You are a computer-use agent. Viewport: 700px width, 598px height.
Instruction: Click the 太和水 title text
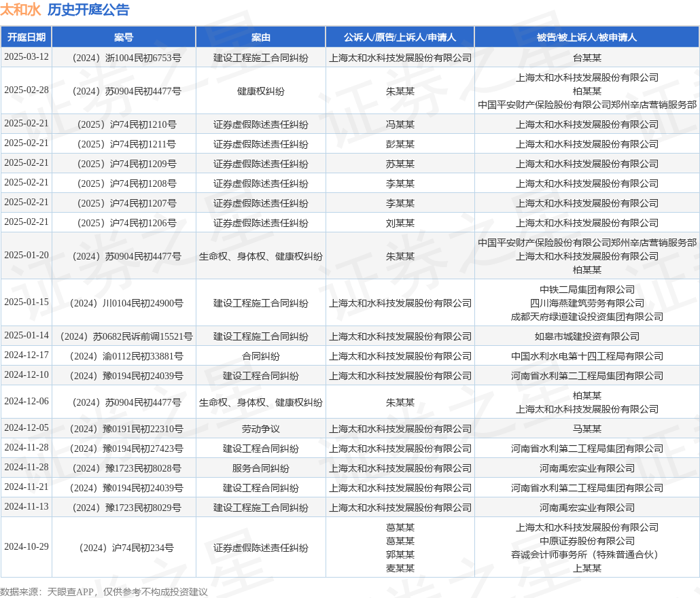pos(20,10)
